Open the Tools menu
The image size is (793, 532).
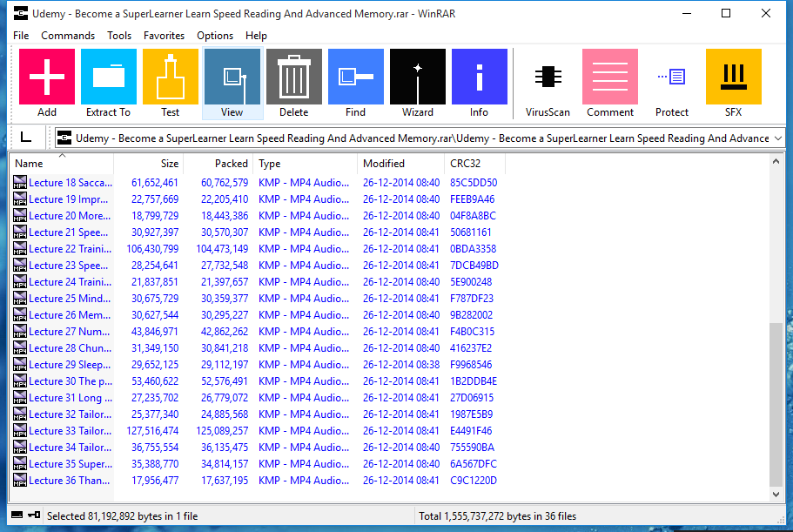[x=119, y=36]
